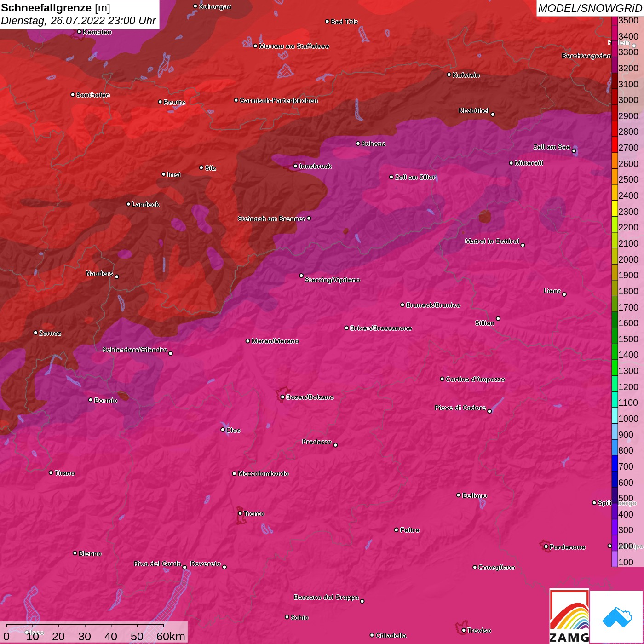Click the Treviso city marker
644x644 pixels.
pos(464,630)
